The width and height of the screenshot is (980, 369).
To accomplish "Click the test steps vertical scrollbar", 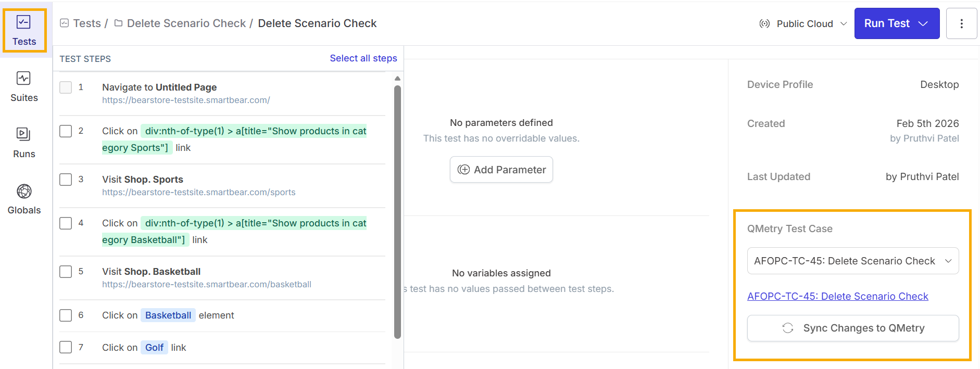I will (397, 208).
